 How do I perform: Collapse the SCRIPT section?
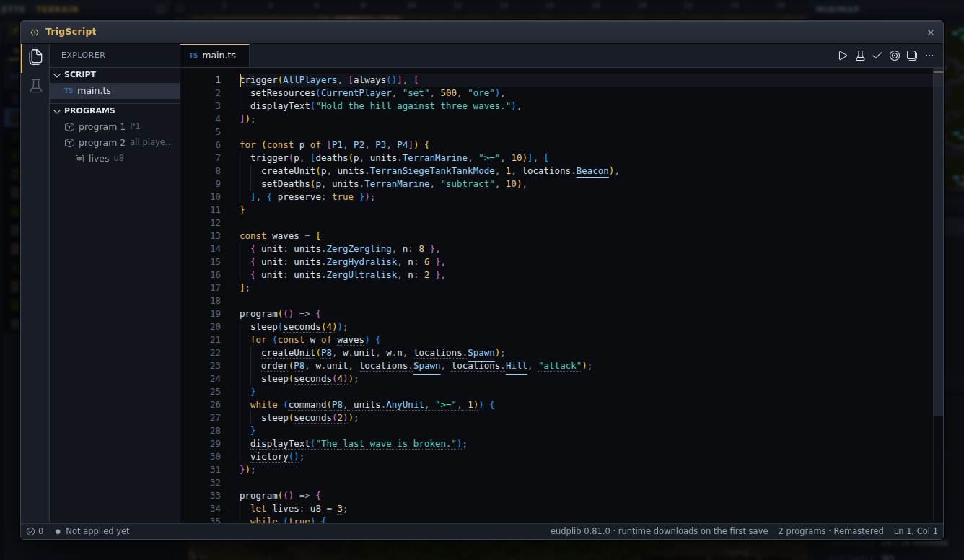[x=115, y=74]
